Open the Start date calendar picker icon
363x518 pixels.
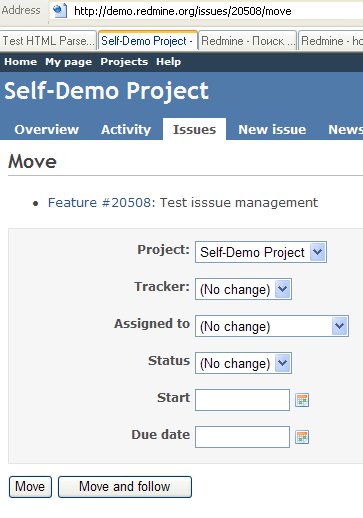point(302,400)
